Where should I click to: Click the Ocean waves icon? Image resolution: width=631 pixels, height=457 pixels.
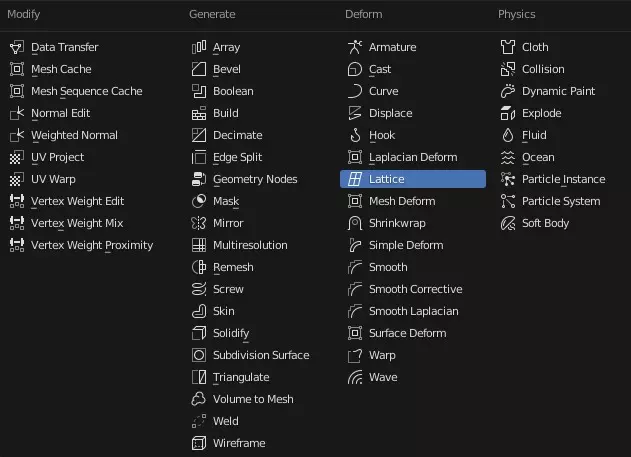[508, 157]
